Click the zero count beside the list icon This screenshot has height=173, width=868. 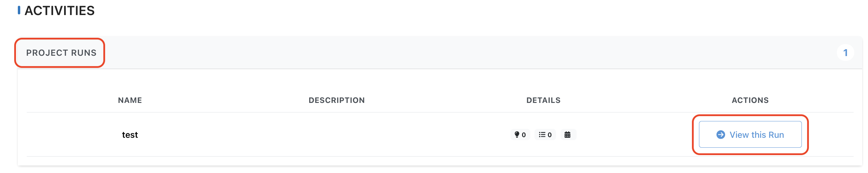pos(550,135)
